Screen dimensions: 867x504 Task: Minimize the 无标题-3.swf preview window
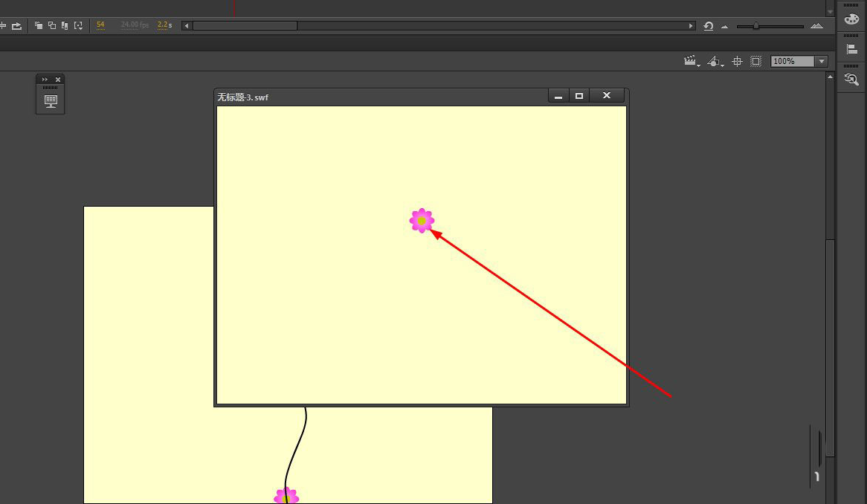[558, 96]
